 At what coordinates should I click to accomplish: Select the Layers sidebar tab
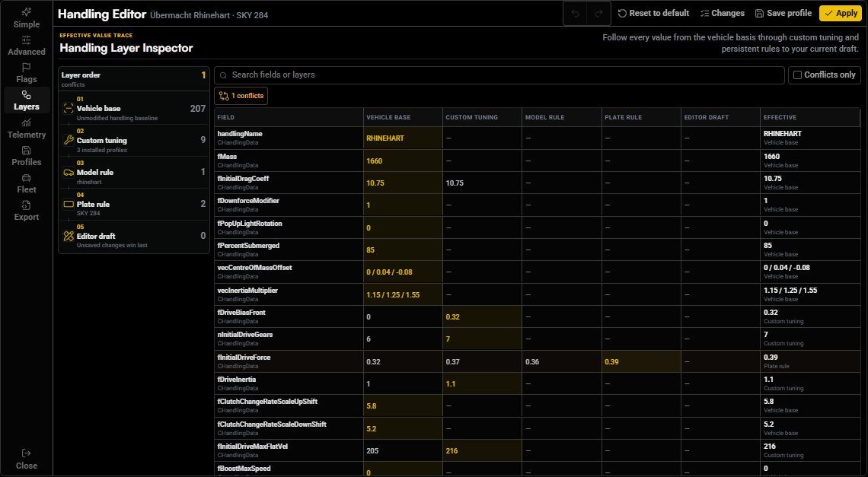(26, 100)
